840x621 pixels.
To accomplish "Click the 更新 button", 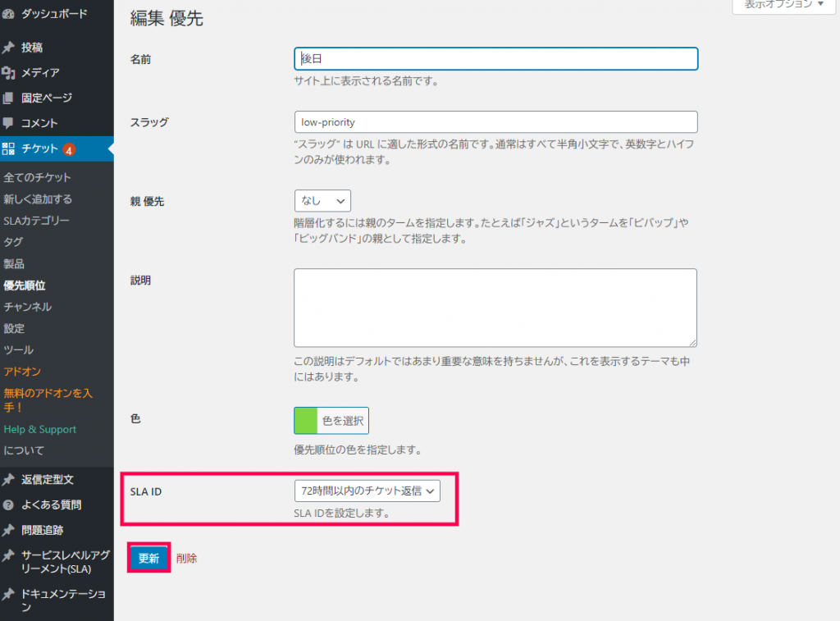I will [149, 559].
